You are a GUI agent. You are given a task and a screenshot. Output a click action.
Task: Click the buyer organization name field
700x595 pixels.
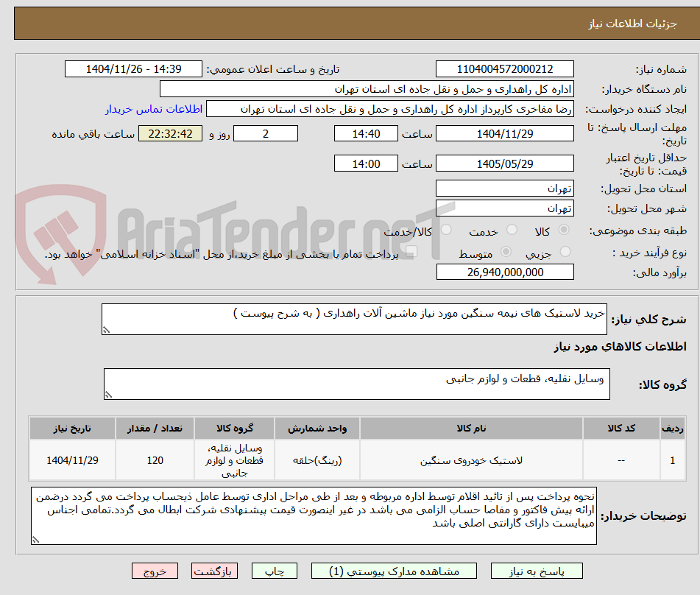pyautogui.click(x=367, y=89)
